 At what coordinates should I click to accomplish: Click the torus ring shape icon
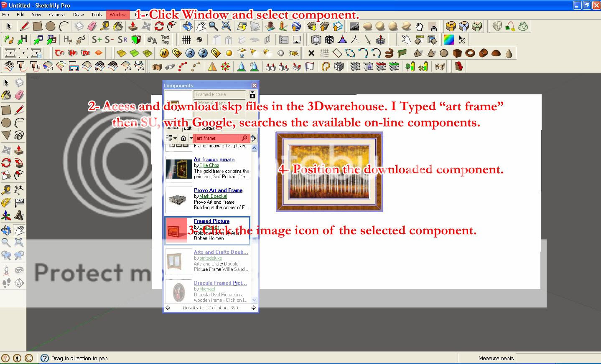coord(470,53)
